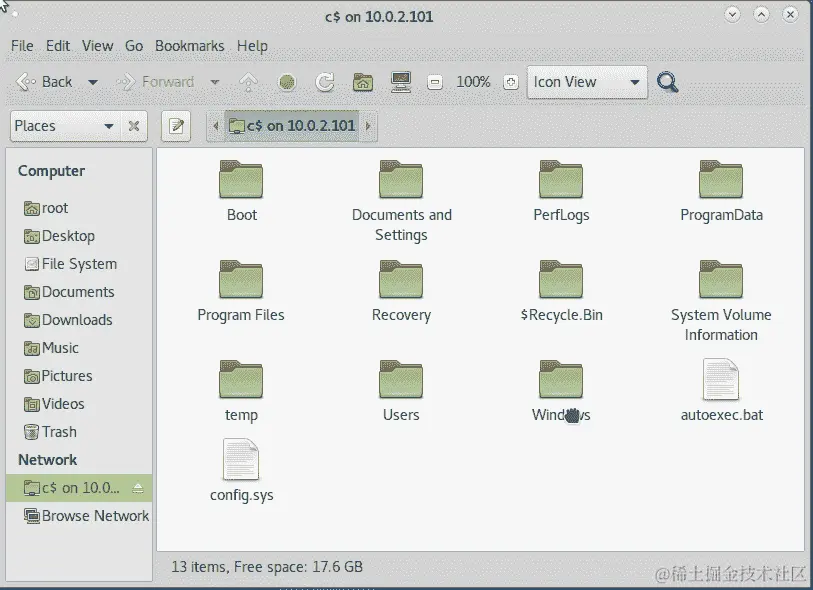
Task: Open the Help menu
Action: coord(253,46)
